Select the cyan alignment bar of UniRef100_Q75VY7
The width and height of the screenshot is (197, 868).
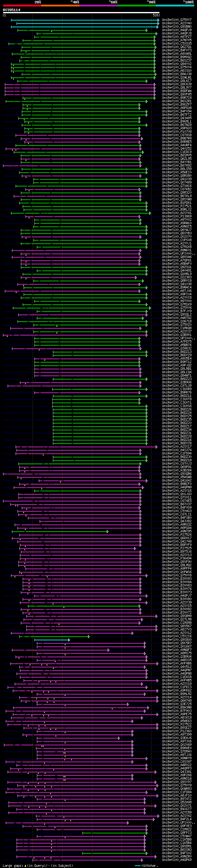85,20
